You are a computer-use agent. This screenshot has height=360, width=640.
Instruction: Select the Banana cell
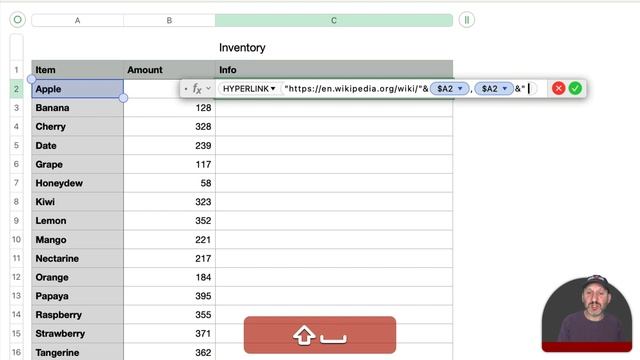(x=78, y=108)
